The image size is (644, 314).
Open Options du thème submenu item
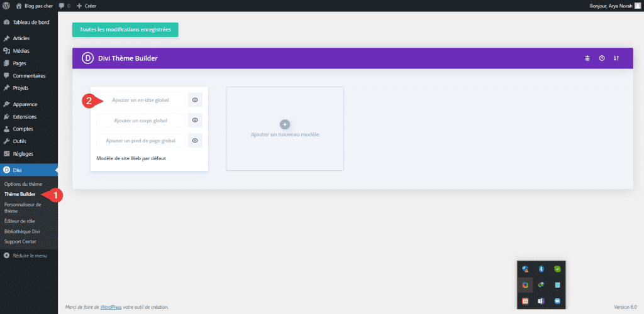23,184
